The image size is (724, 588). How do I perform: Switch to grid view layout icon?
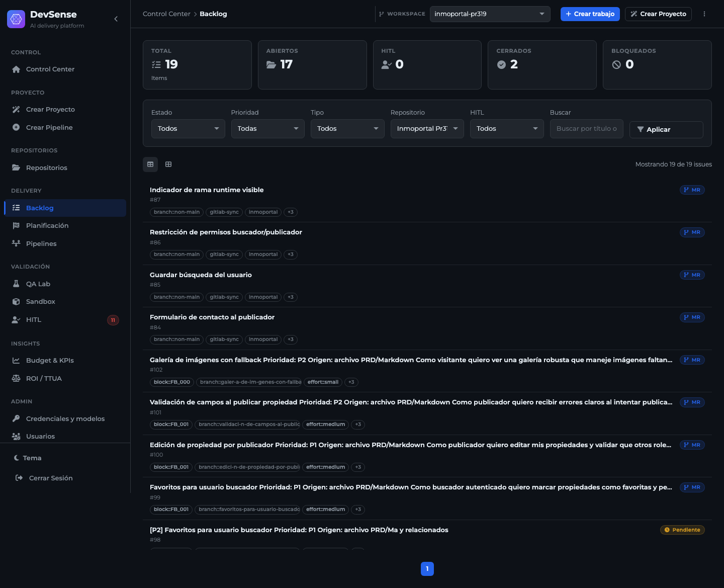168,164
